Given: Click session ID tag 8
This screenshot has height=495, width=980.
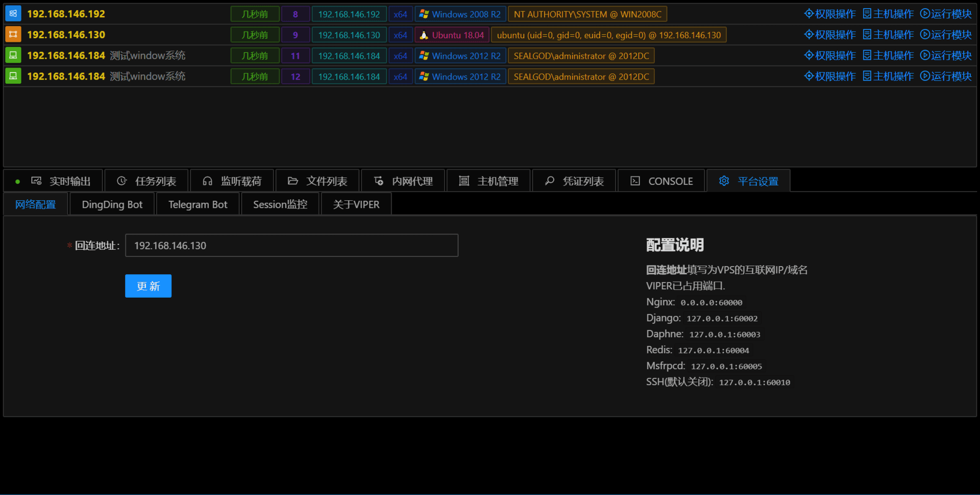Looking at the screenshot, I should point(296,14).
